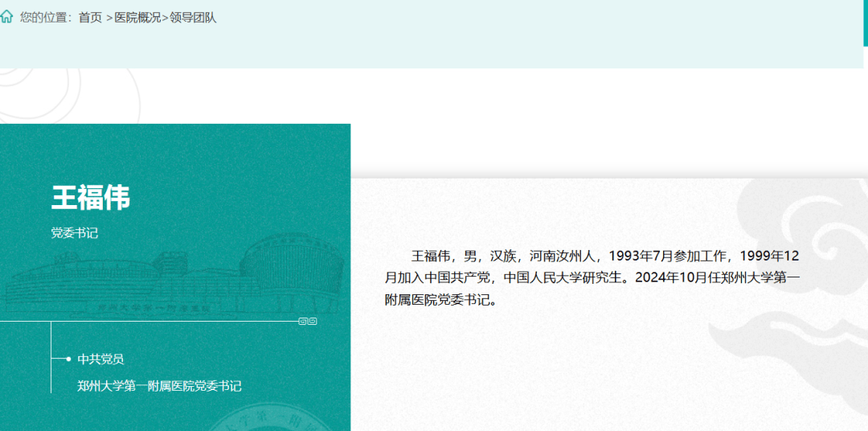Click the 您的位置 breadcrumb label
The height and width of the screenshot is (431, 868).
(46, 18)
